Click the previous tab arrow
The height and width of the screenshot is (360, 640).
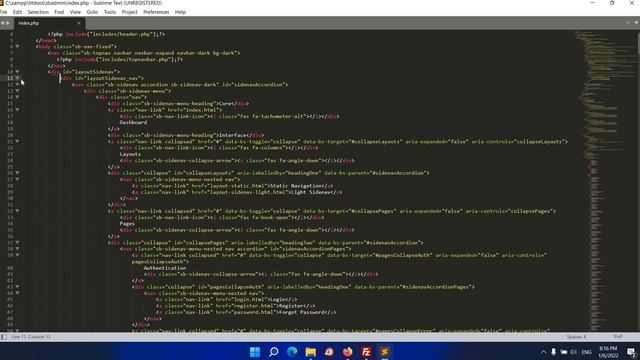[x=2, y=23]
